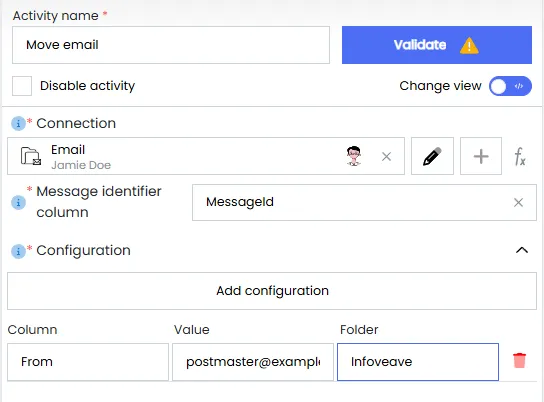The height and width of the screenshot is (402, 544).
Task: Click the pencil edit connection icon
Action: click(x=432, y=156)
